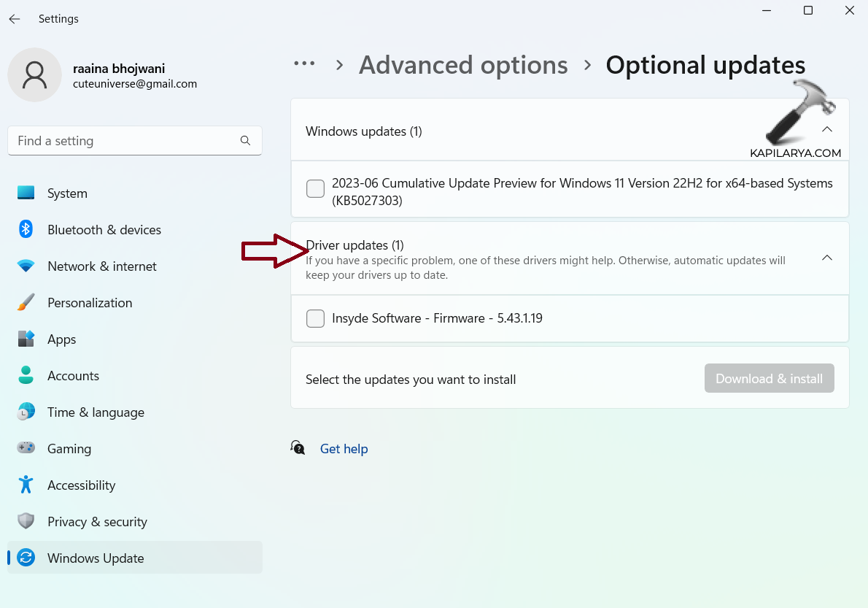868x608 pixels.
Task: Open the Accounts settings page
Action: click(73, 376)
